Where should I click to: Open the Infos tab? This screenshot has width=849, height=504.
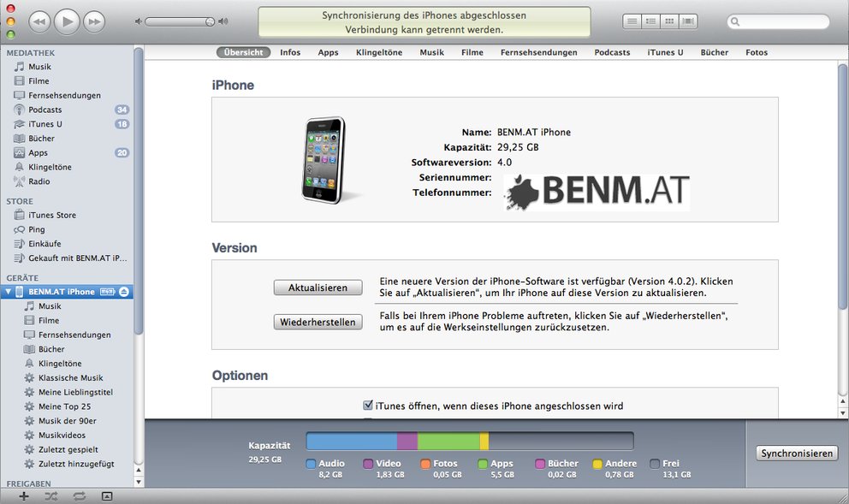pos(290,52)
